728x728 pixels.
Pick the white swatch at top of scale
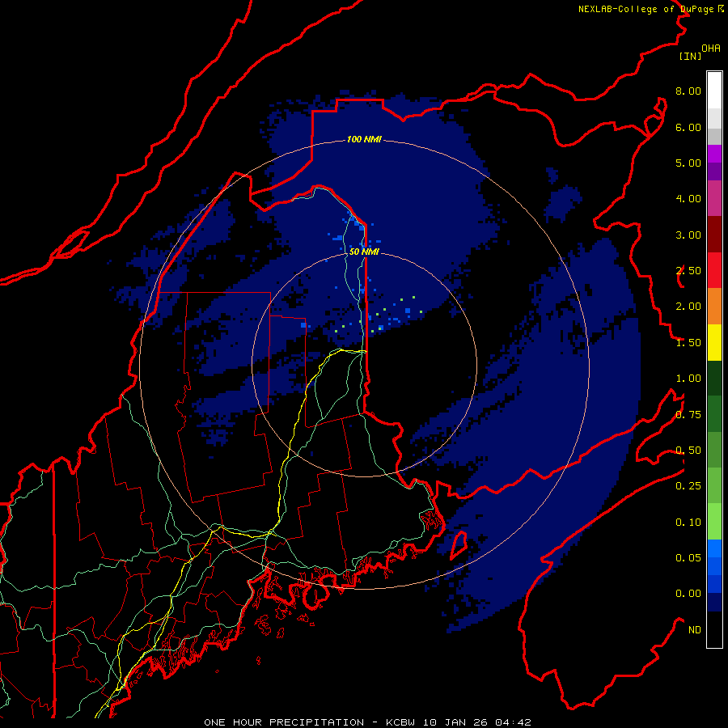714,90
